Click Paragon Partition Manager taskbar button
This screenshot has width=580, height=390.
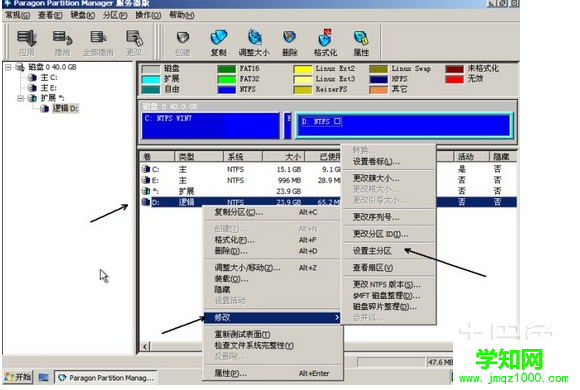click(106, 378)
